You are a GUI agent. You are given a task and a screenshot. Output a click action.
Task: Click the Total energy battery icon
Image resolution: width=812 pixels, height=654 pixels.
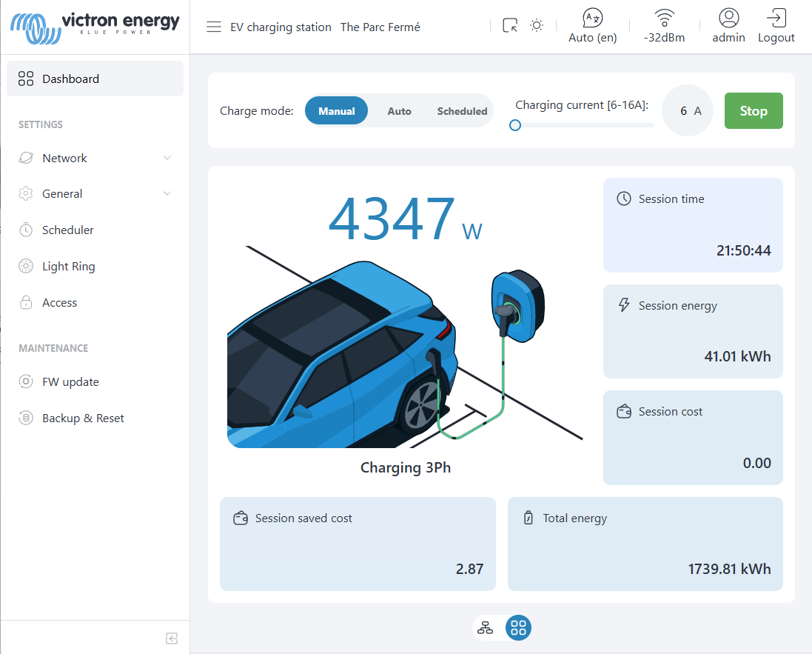click(x=529, y=518)
